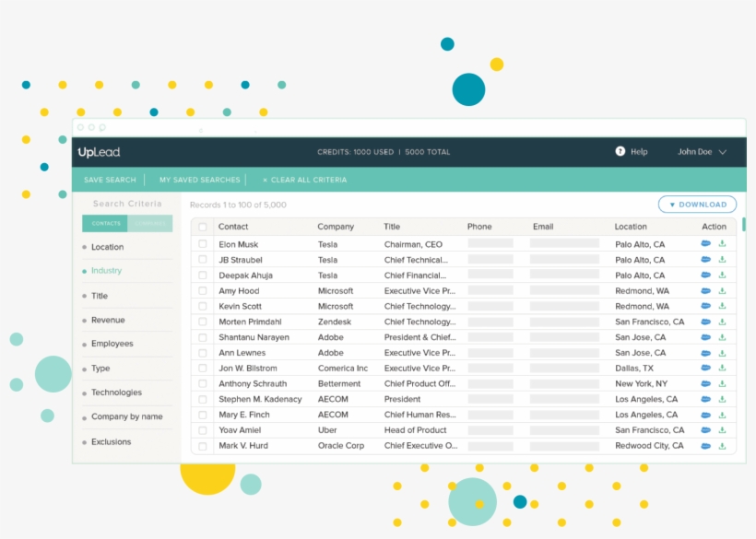
Task: Check the select-all checkbox in the table header
Action: [x=204, y=226]
